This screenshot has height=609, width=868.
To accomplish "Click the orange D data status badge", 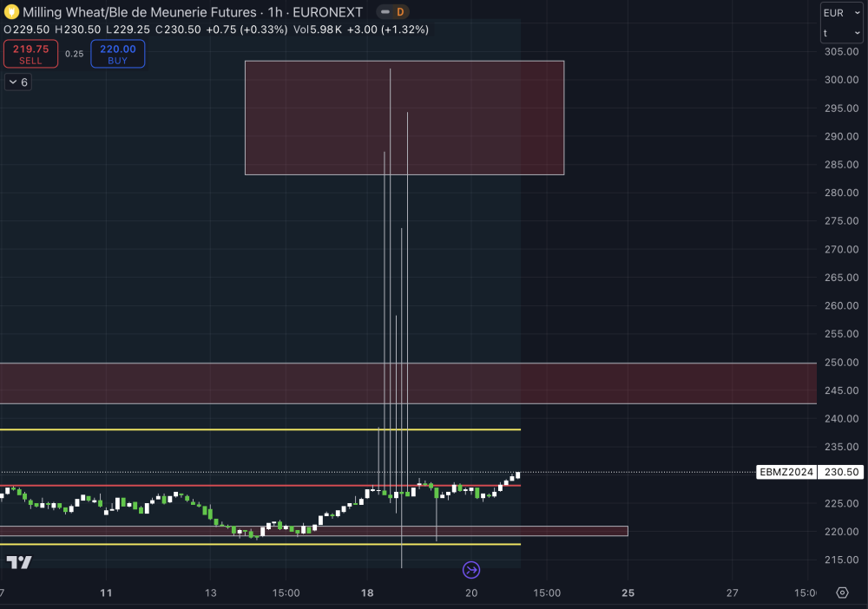I will click(x=400, y=12).
